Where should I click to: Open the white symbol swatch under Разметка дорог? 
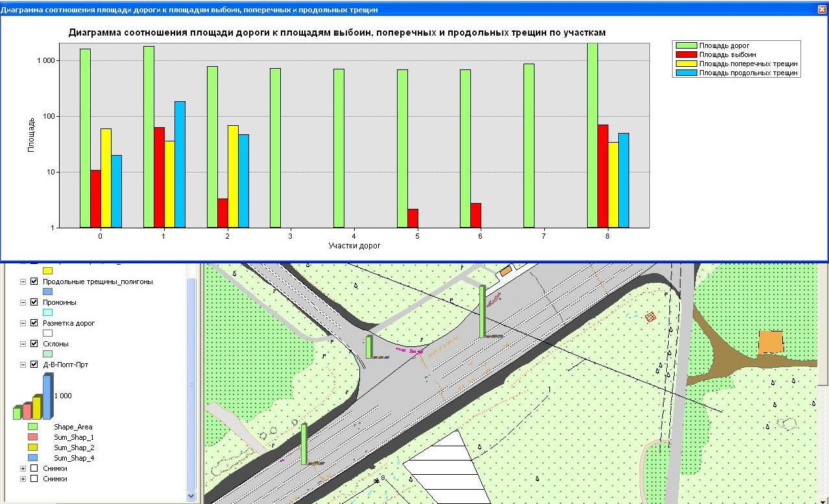(47, 333)
